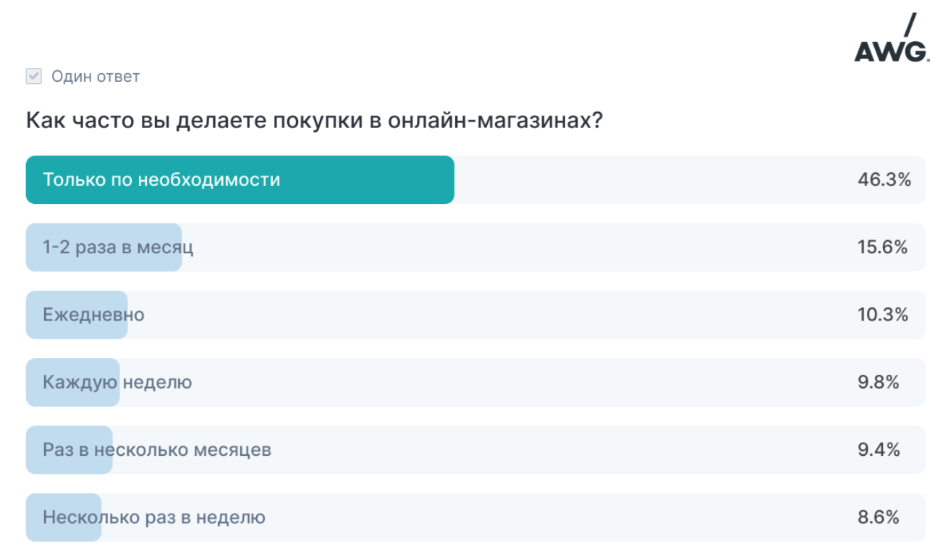Click the 46.3% result value
This screenshot has width=948, height=560.
tap(884, 180)
